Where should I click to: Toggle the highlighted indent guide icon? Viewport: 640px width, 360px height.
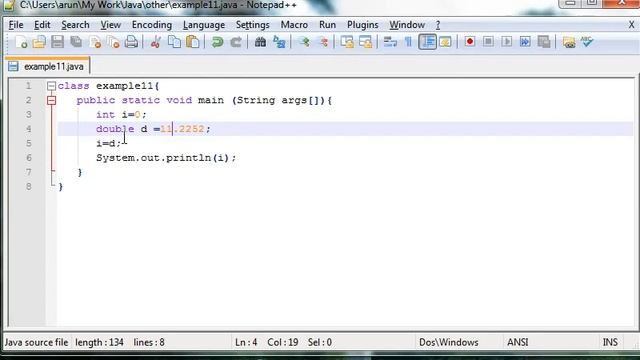tap(427, 42)
